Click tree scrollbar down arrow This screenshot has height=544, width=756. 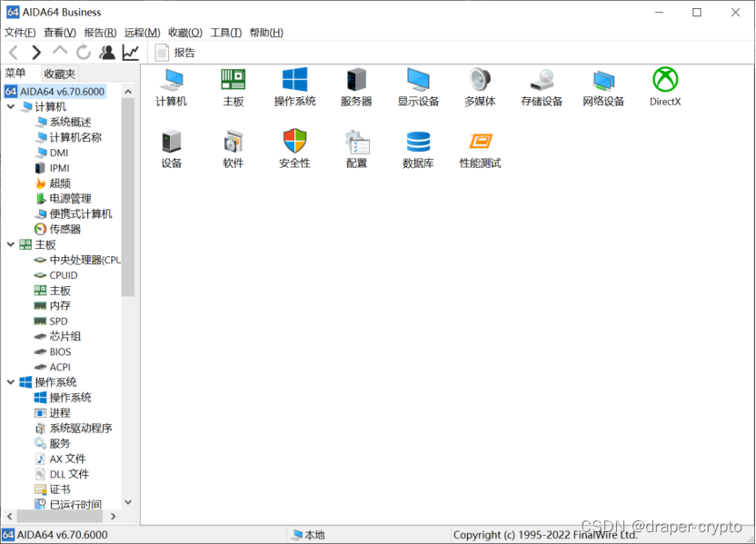[x=128, y=502]
